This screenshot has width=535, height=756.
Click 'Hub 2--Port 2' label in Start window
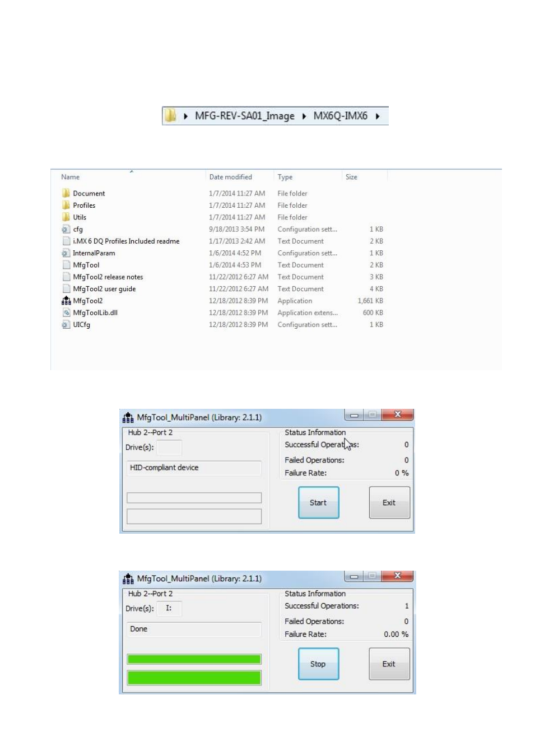pos(150,432)
